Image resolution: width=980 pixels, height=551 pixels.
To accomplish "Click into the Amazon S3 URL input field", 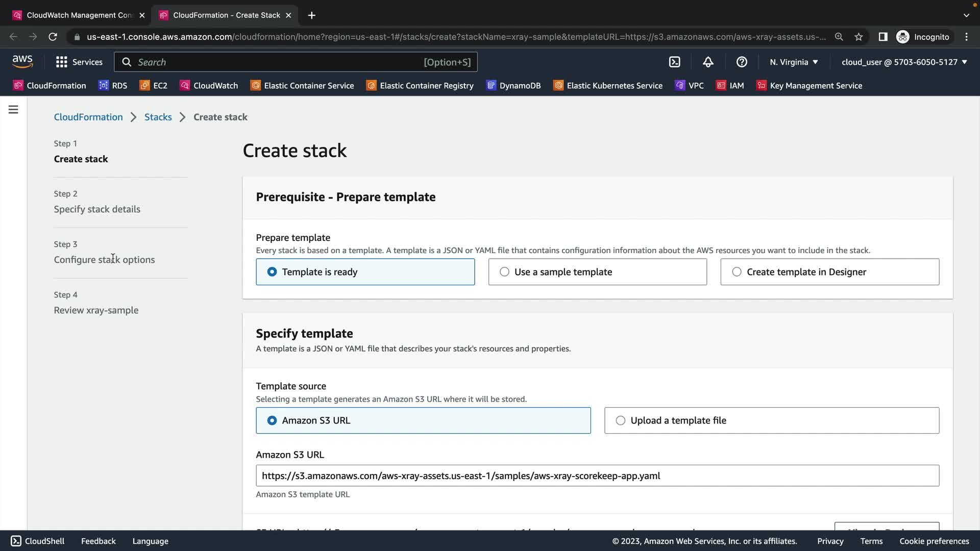I will [x=597, y=475].
